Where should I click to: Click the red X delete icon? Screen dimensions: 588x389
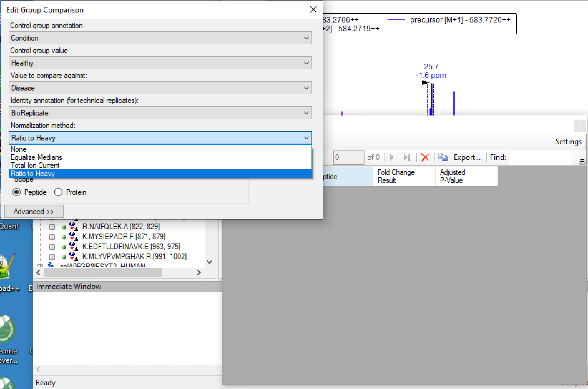(425, 157)
